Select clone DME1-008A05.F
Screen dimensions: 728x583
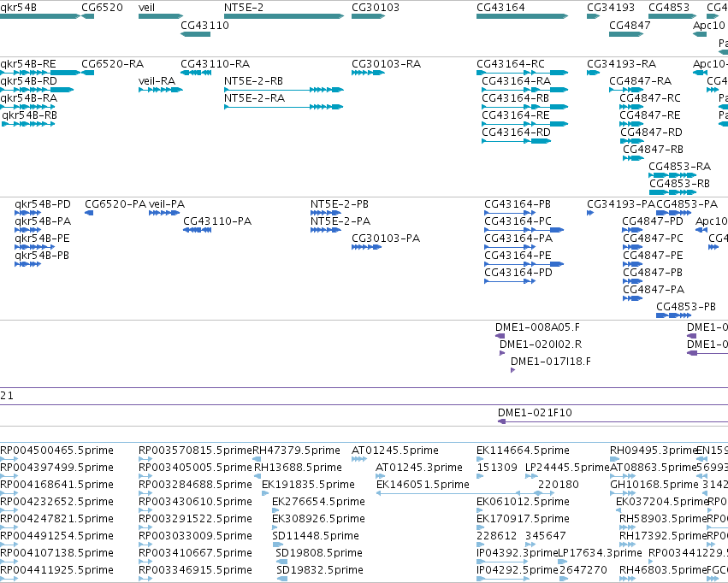500,336
